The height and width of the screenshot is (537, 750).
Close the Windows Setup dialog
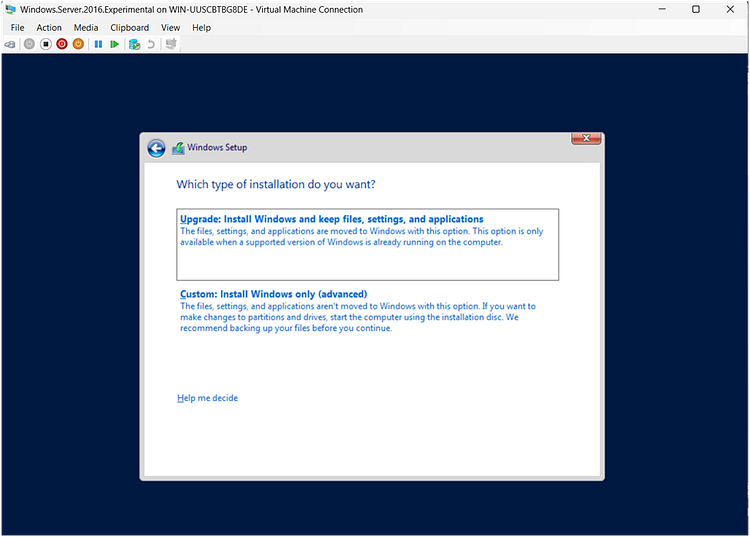[586, 138]
